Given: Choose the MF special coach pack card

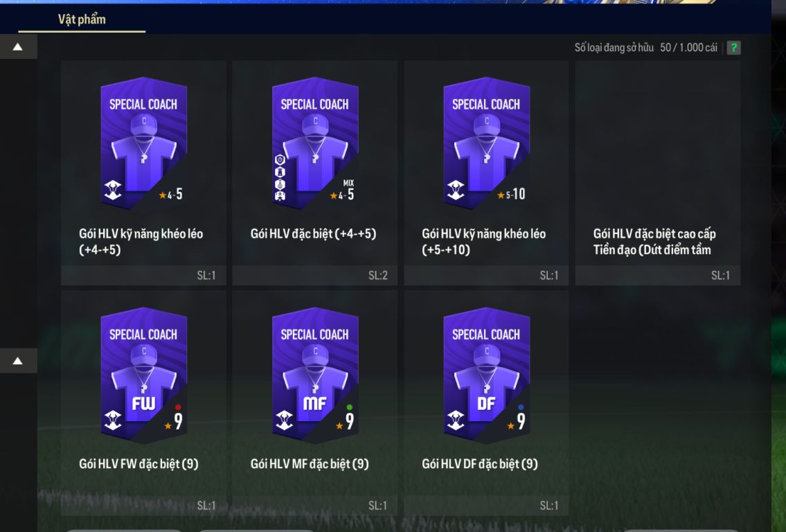Looking at the screenshot, I should [x=315, y=403].
